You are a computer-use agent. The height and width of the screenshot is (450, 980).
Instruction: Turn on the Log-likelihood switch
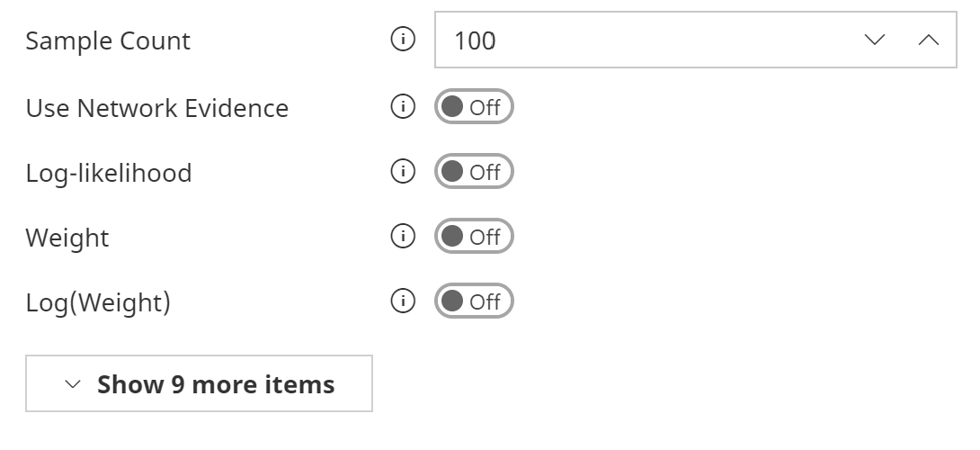pos(474,172)
